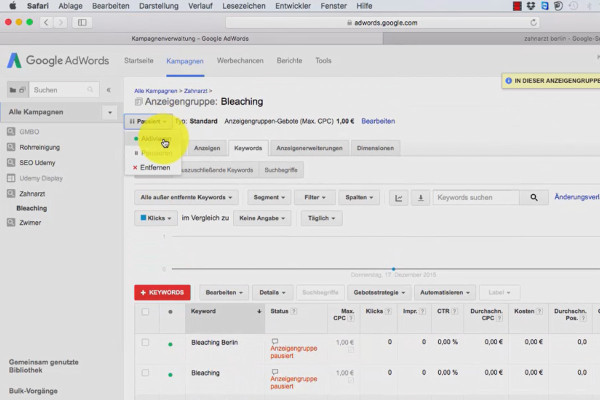Switch to the Anzeigenerweiterungen tab
600x400 pixels.
pyautogui.click(x=309, y=148)
